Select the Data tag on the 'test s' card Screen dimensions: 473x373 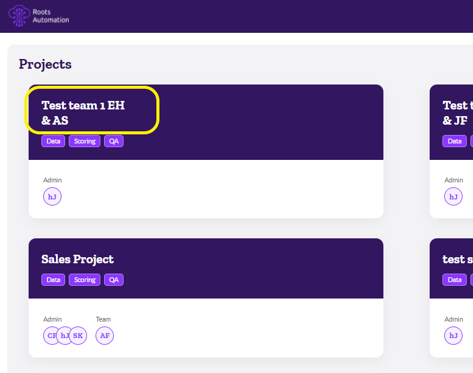(x=454, y=280)
